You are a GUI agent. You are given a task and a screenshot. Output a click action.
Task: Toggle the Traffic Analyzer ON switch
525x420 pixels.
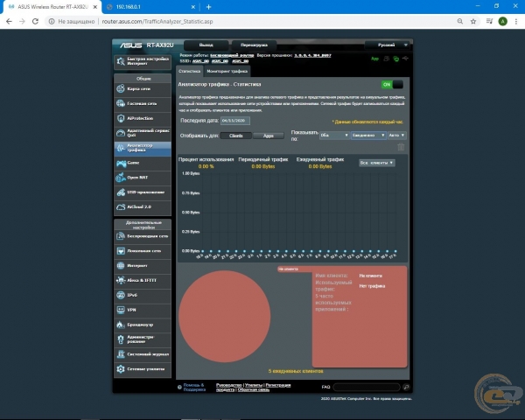pyautogui.click(x=392, y=84)
